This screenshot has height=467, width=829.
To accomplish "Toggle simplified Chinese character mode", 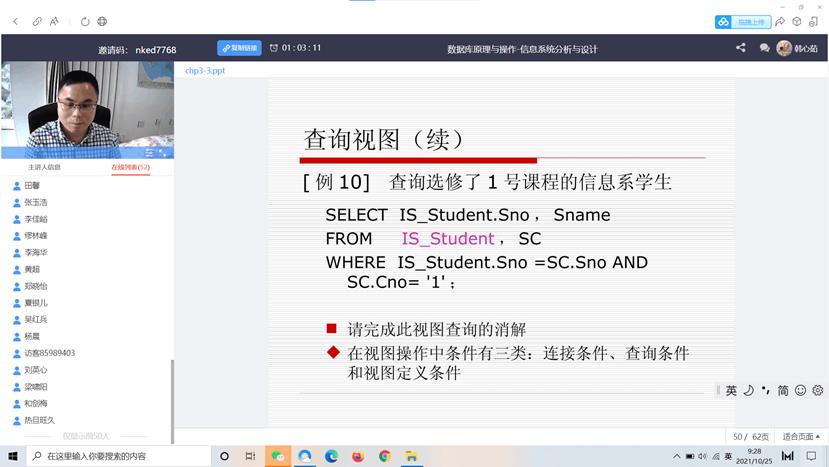I will 783,390.
